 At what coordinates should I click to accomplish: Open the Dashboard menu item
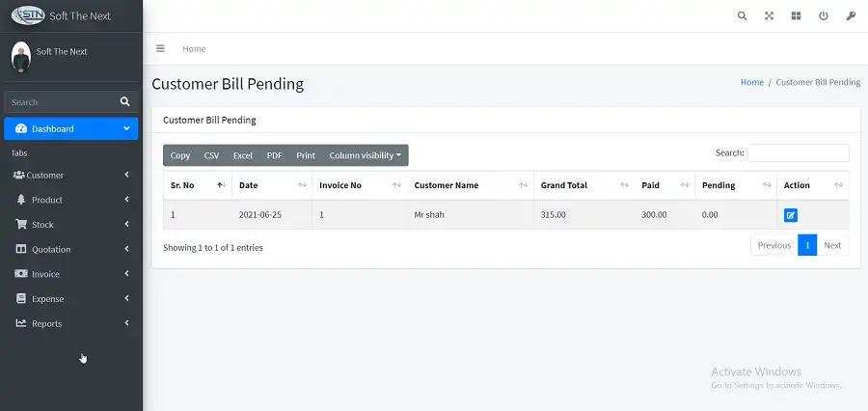point(70,128)
